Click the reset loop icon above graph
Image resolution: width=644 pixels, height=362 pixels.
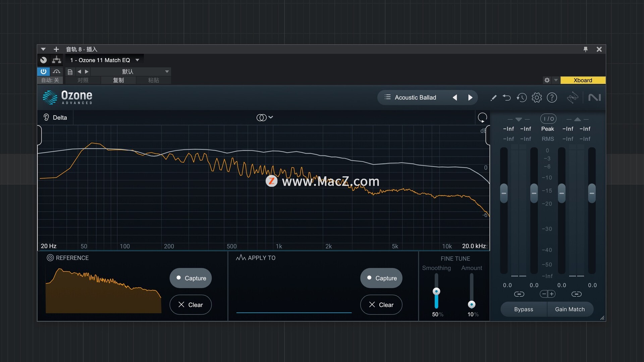click(482, 118)
